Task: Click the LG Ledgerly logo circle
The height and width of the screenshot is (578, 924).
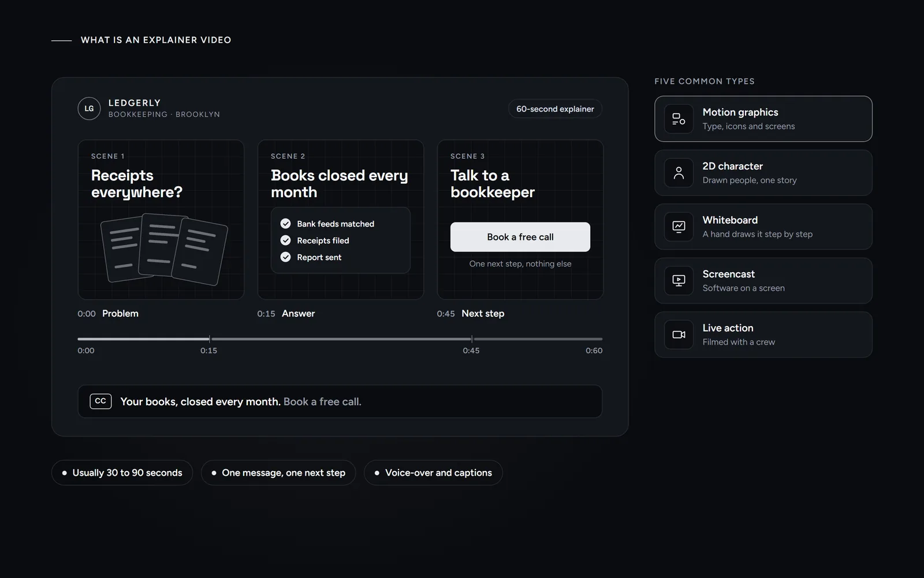Action: tap(89, 109)
